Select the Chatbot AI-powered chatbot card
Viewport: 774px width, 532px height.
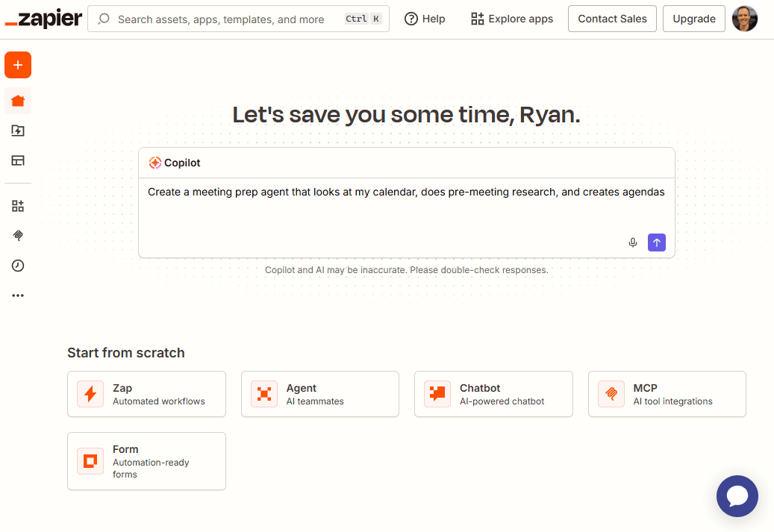493,394
